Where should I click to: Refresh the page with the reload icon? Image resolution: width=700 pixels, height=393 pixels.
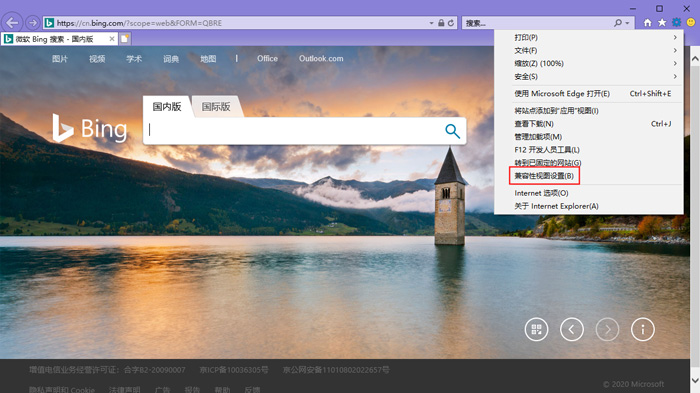pyautogui.click(x=451, y=23)
